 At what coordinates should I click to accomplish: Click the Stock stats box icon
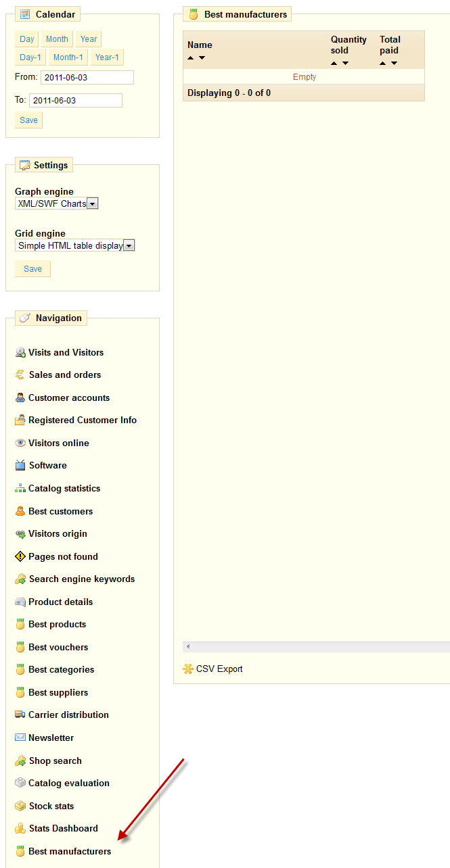click(x=20, y=806)
